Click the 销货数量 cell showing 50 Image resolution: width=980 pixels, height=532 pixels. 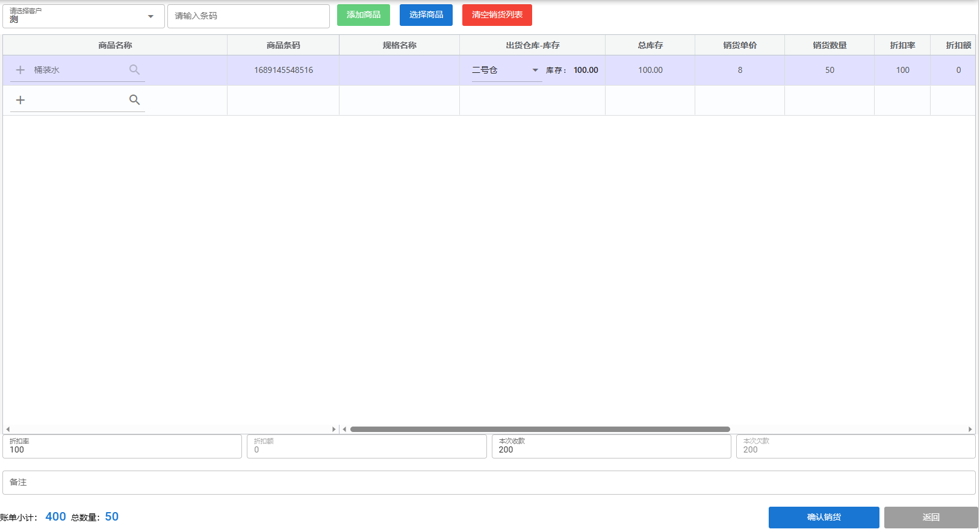[830, 70]
